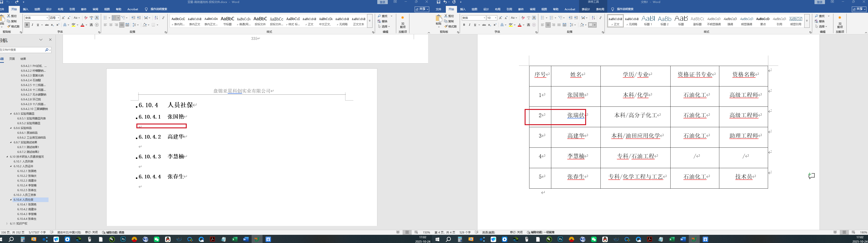This screenshot has height=243, width=868.
Task: Toggle subscript in the left Word window
Action: coord(52,25)
